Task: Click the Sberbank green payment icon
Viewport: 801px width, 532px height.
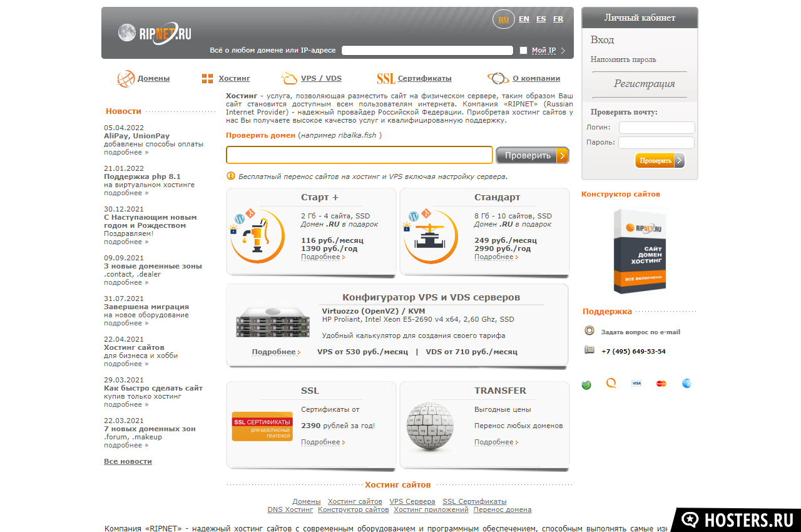Action: [587, 385]
